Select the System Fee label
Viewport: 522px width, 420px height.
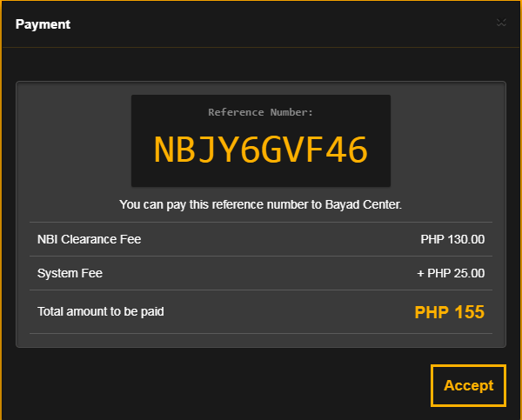coord(70,273)
